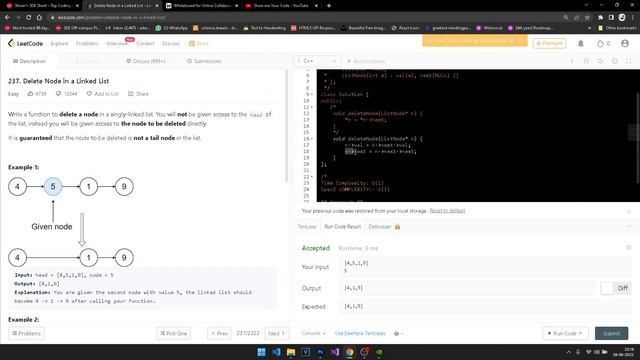Viewport: 640px width, 360px height.
Task: Bookmark this page star icon
Action: 587,18
